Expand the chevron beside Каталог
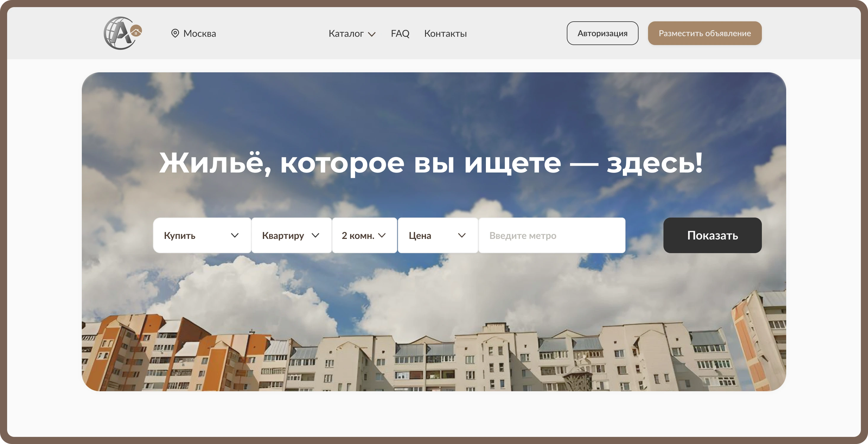The height and width of the screenshot is (444, 868). click(372, 34)
